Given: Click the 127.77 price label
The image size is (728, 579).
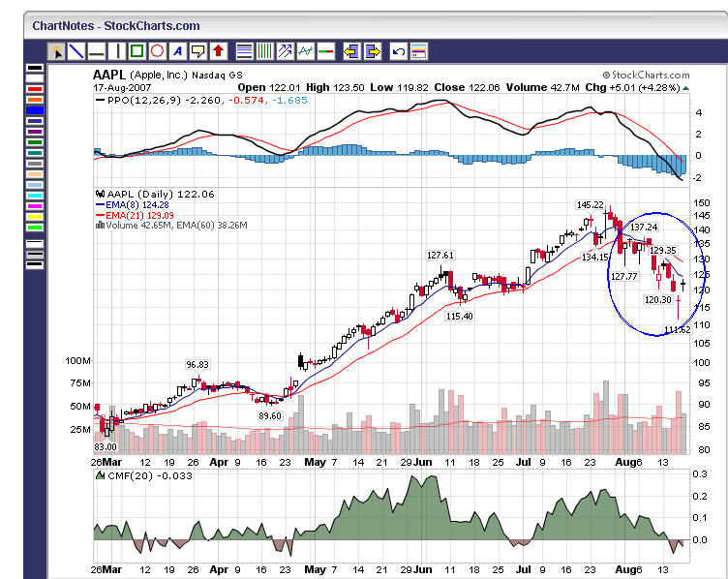Looking at the screenshot, I should point(624,277).
